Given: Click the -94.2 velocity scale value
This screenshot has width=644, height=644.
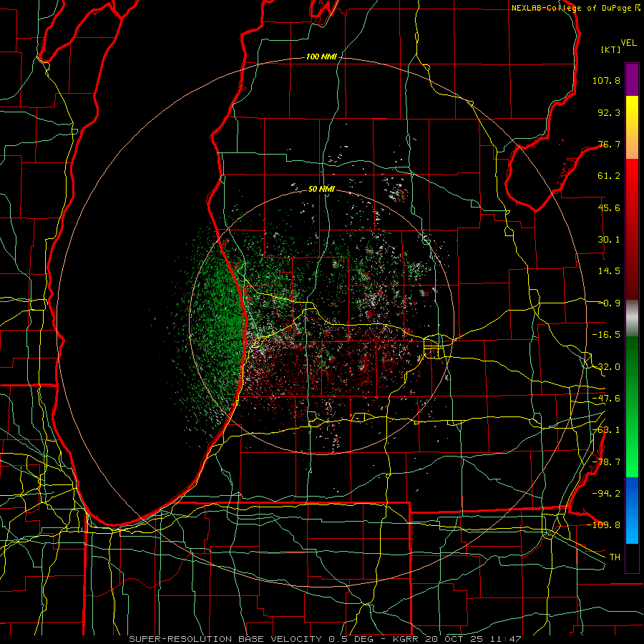Looking at the screenshot, I should pos(606,494).
